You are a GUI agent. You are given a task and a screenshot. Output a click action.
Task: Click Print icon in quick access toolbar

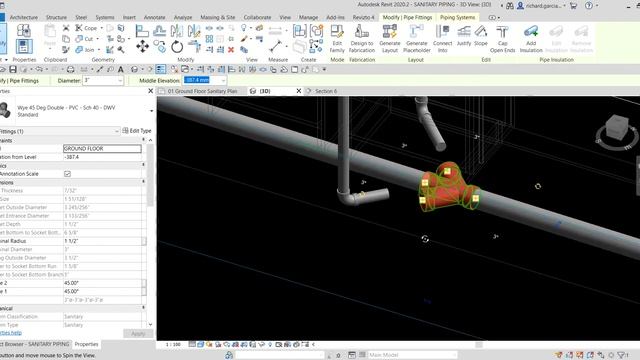click(x=70, y=69)
